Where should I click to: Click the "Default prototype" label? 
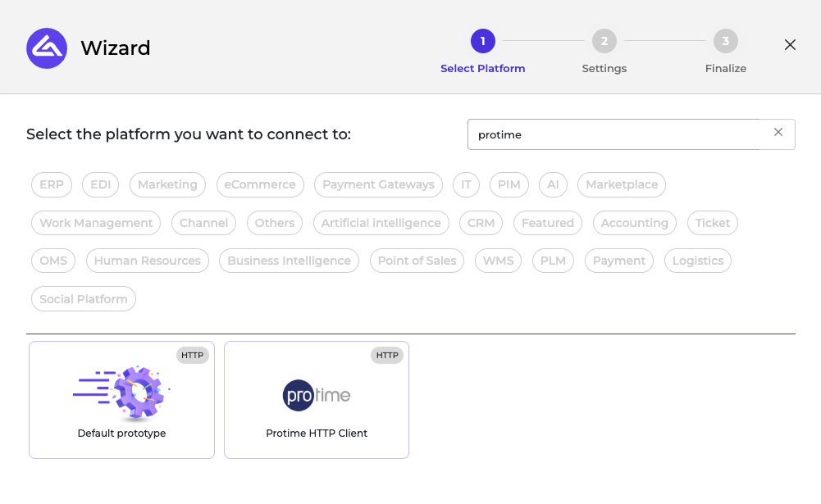121,434
